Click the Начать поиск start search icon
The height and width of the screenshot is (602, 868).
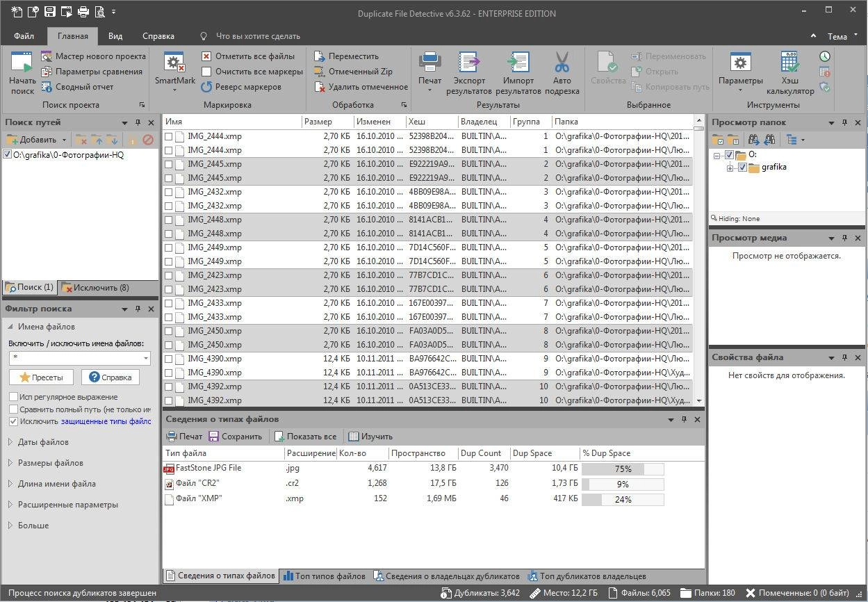coord(22,63)
